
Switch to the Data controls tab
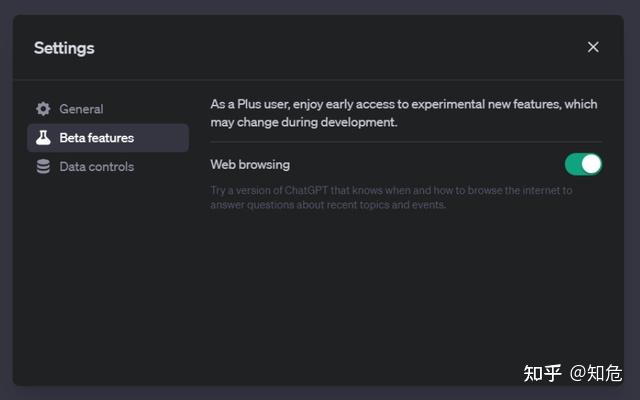pyautogui.click(x=96, y=167)
